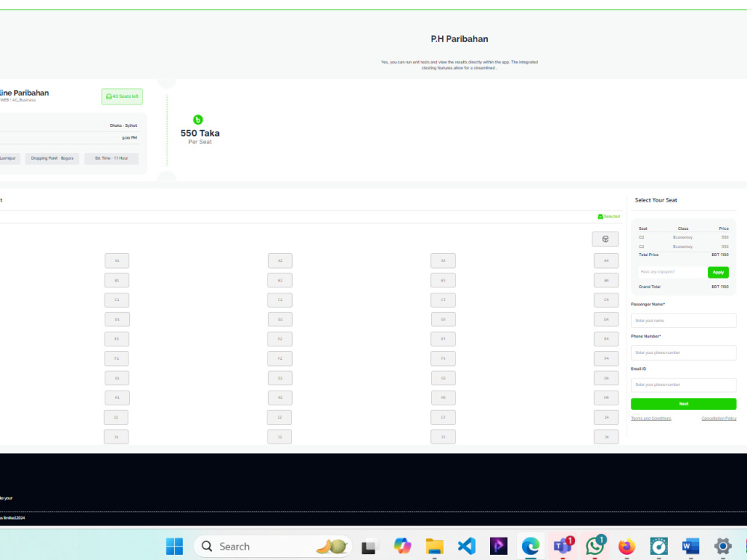Pick seat H1
The image size is (747, 560).
tap(117, 398)
